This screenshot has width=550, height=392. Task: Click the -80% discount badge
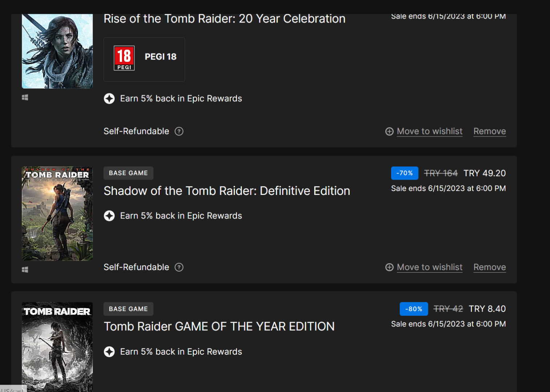point(414,309)
